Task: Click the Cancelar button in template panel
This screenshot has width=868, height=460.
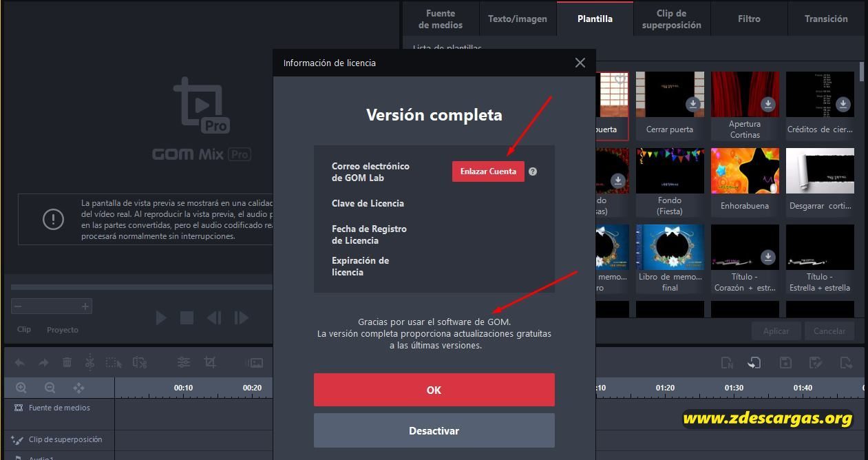Action: pyautogui.click(x=829, y=331)
